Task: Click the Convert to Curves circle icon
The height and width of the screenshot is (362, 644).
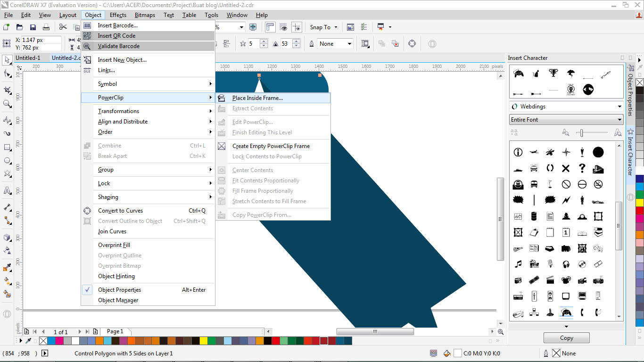Action: point(412,44)
